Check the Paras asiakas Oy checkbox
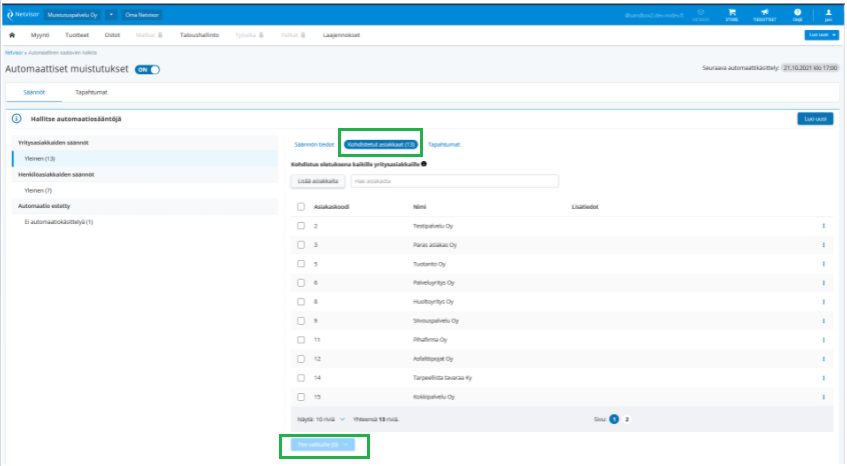 coord(301,245)
